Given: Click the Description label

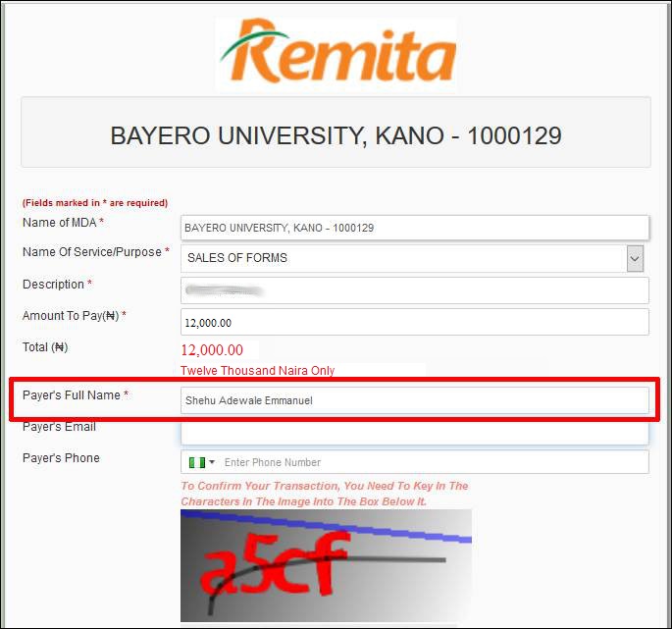Looking at the screenshot, I should tap(58, 285).
